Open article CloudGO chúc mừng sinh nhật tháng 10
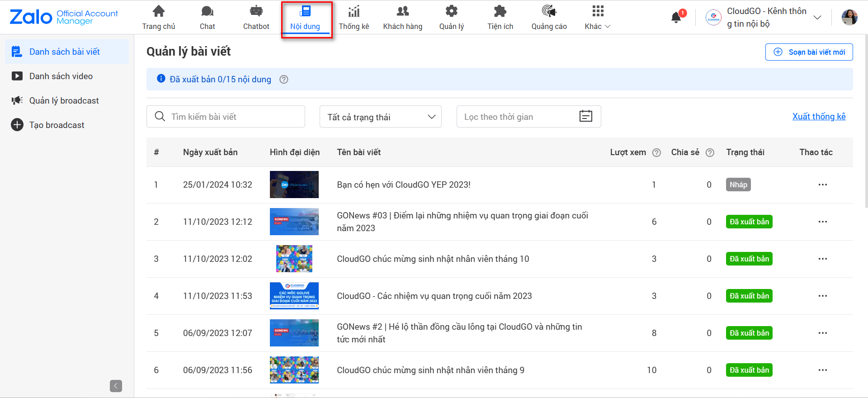 pyautogui.click(x=433, y=259)
